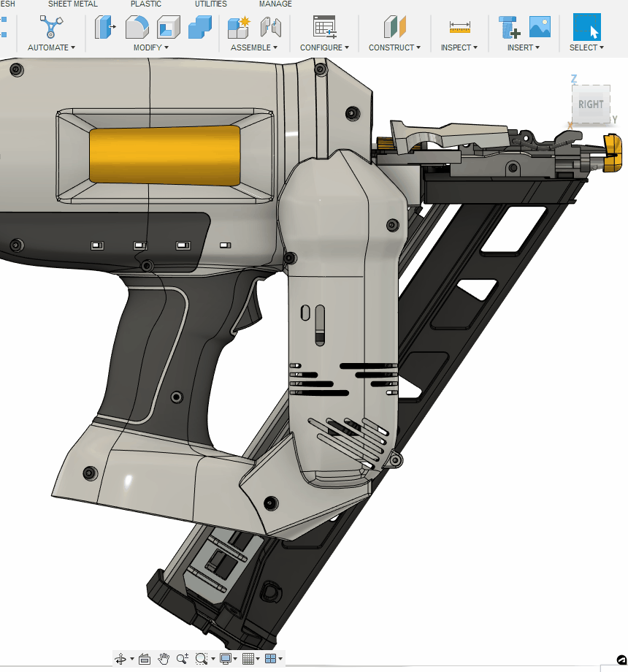Switch to the PLASTIC tab
Image resolution: width=628 pixels, height=672 pixels.
(x=146, y=4)
